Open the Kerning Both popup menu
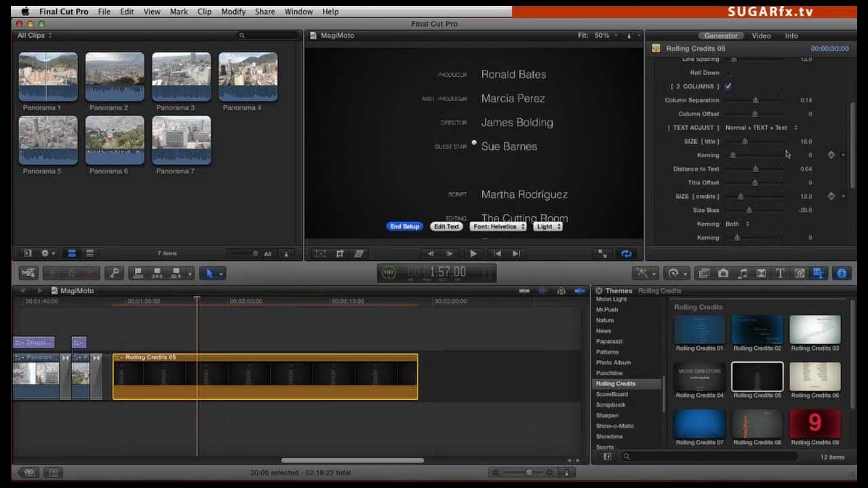Screen dimensions: 868x488 click(x=737, y=224)
